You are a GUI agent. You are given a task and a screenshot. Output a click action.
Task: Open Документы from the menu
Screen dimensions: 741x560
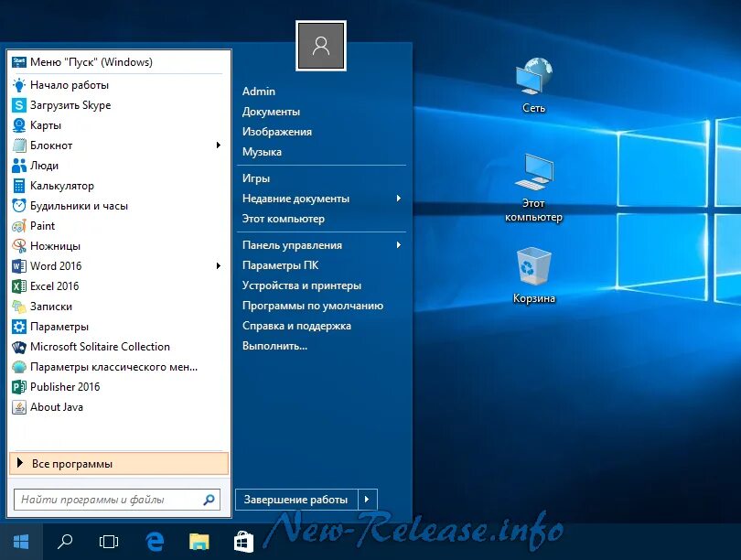[x=272, y=112]
